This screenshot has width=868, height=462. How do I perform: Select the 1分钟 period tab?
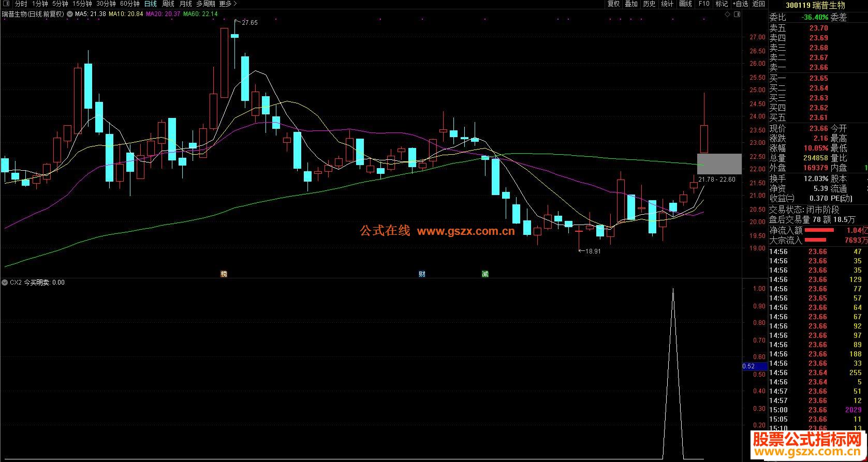(40, 4)
